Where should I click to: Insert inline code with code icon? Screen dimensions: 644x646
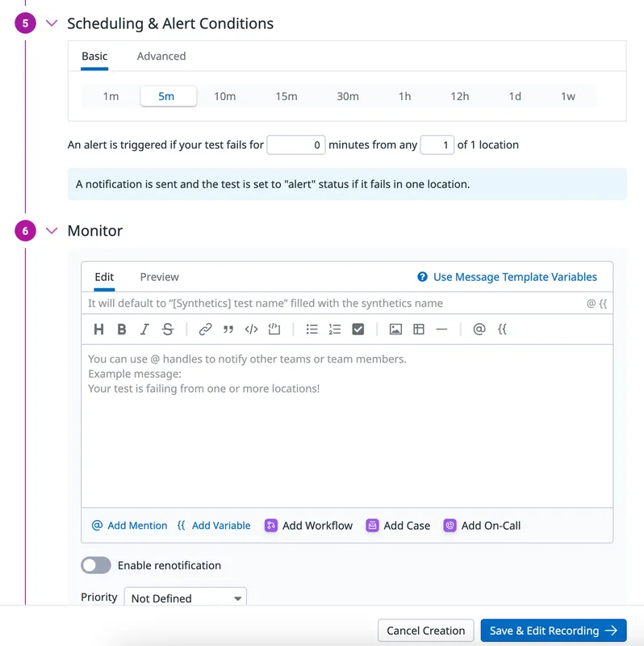251,329
